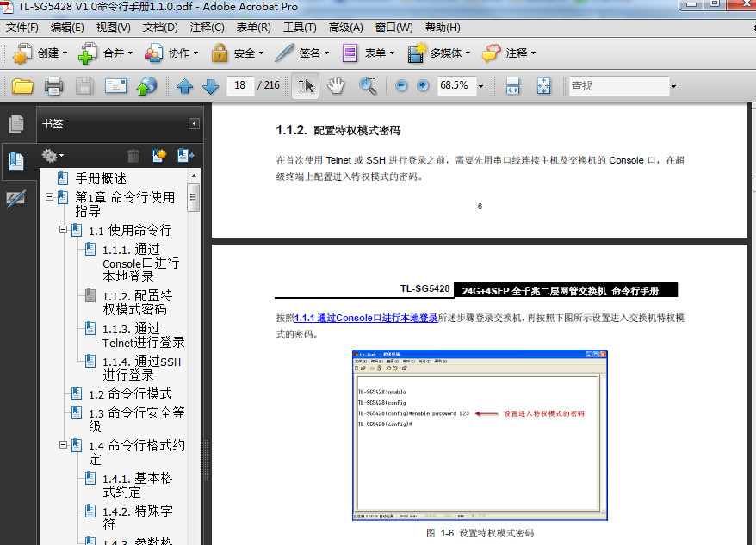
Task: Click the Print icon
Action: pyautogui.click(x=53, y=86)
